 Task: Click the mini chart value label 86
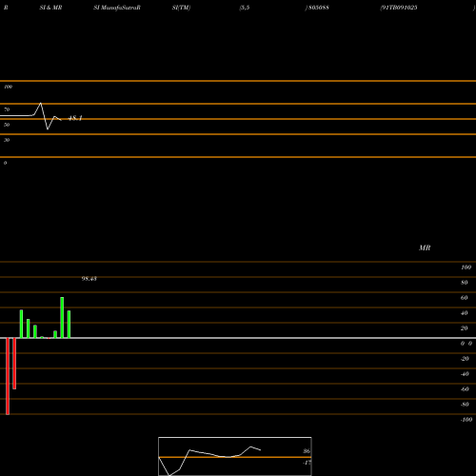click(x=307, y=451)
